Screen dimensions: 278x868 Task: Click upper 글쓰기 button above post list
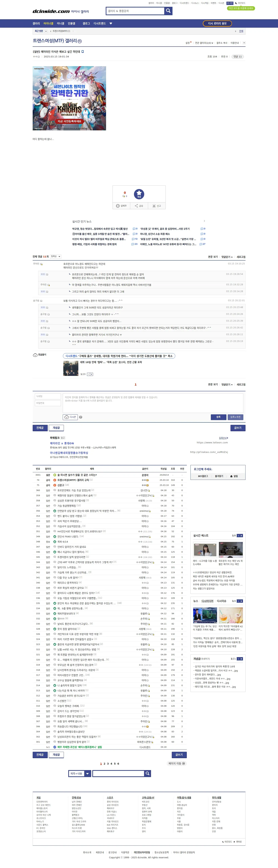tap(238, 428)
